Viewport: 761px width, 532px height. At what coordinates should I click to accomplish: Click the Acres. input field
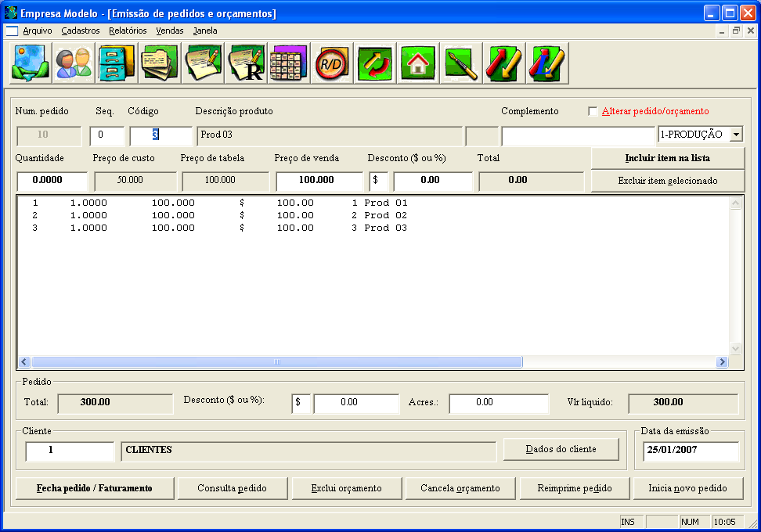click(x=499, y=403)
